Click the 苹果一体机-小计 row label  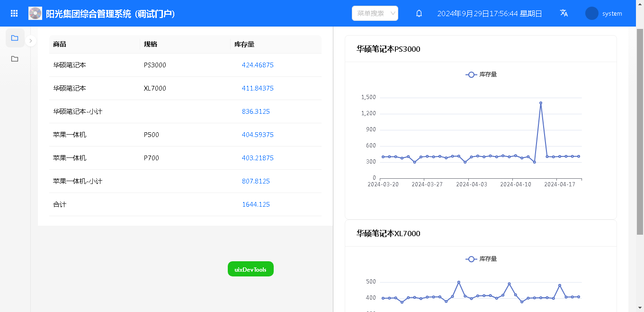[x=78, y=181]
